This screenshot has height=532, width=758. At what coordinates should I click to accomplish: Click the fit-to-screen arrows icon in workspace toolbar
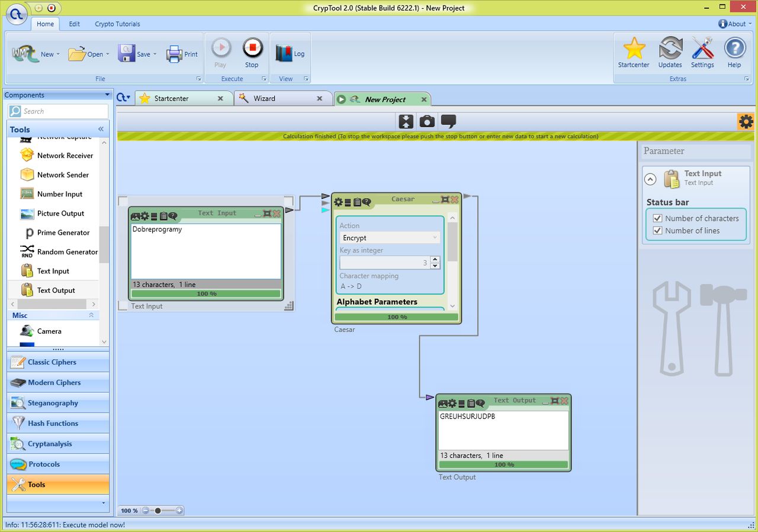(406, 121)
